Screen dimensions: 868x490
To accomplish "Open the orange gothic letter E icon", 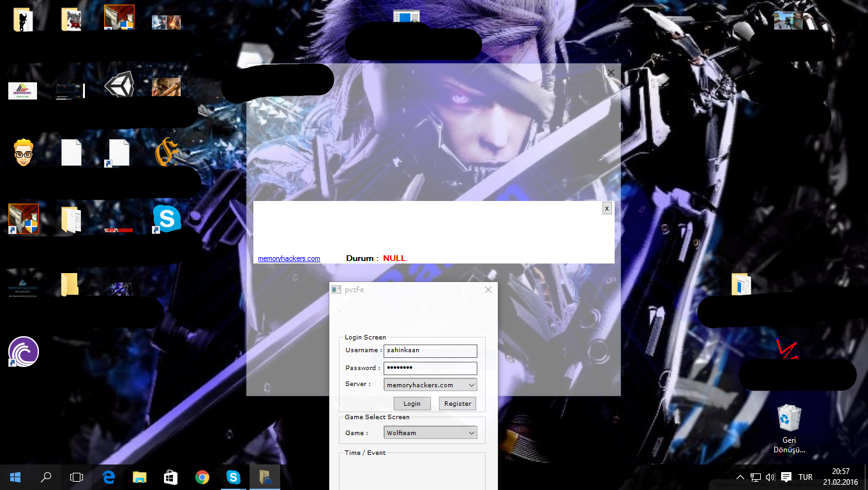I will (167, 153).
